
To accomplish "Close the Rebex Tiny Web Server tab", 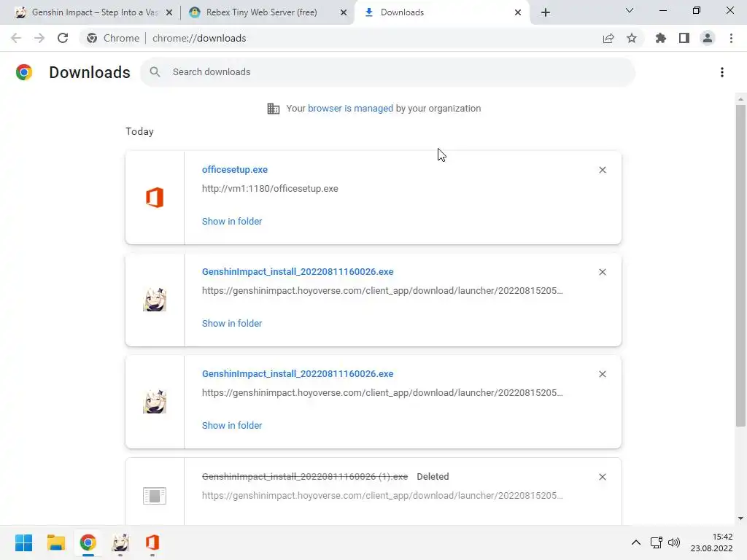I will click(344, 12).
